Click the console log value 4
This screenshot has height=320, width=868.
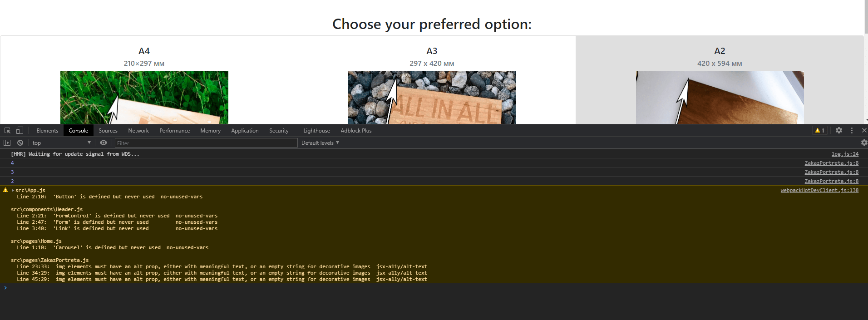12,163
